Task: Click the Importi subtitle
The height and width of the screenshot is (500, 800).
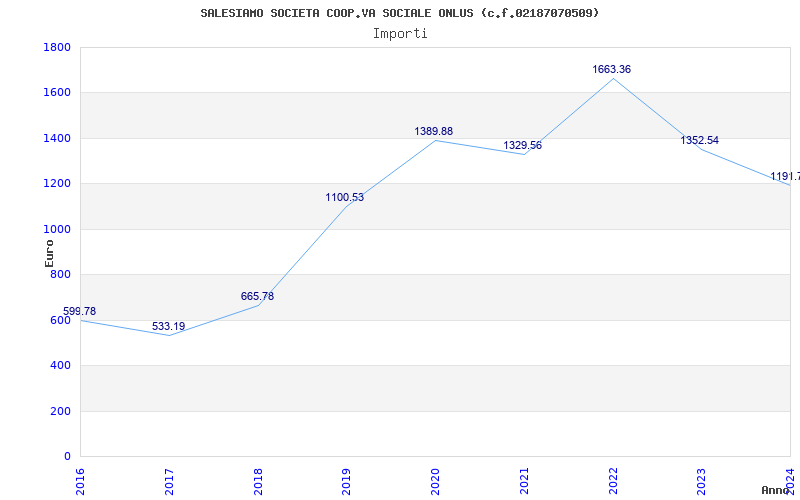Action: click(400, 34)
